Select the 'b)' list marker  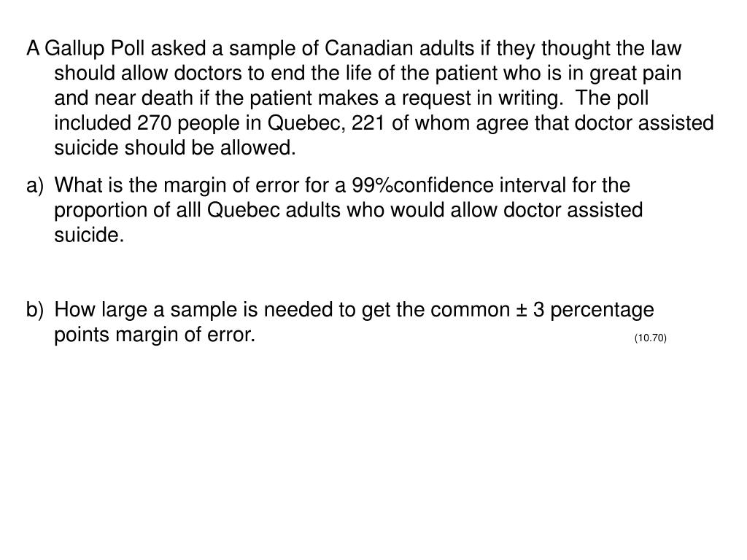pyautogui.click(x=35, y=309)
